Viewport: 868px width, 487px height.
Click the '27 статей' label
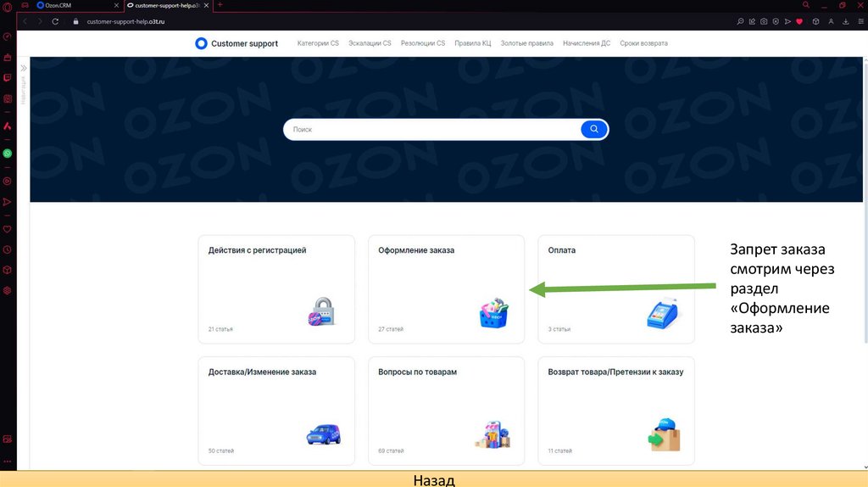tap(391, 329)
